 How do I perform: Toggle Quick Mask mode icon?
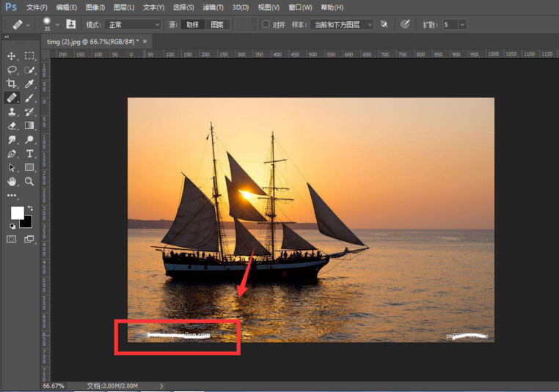click(12, 239)
